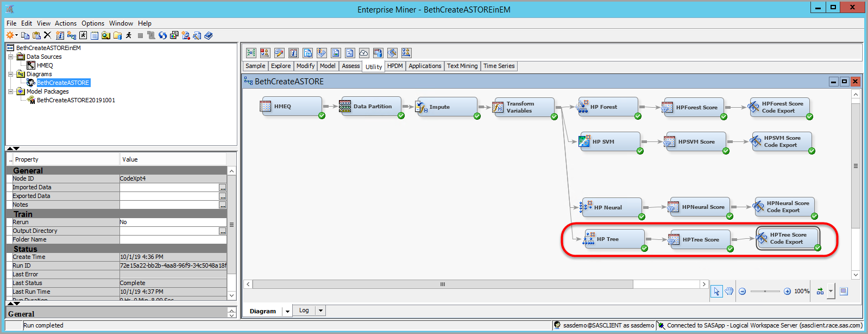The height and width of the screenshot is (334, 868).
Task: Click the diagram auto-layout button
Action: click(x=820, y=292)
